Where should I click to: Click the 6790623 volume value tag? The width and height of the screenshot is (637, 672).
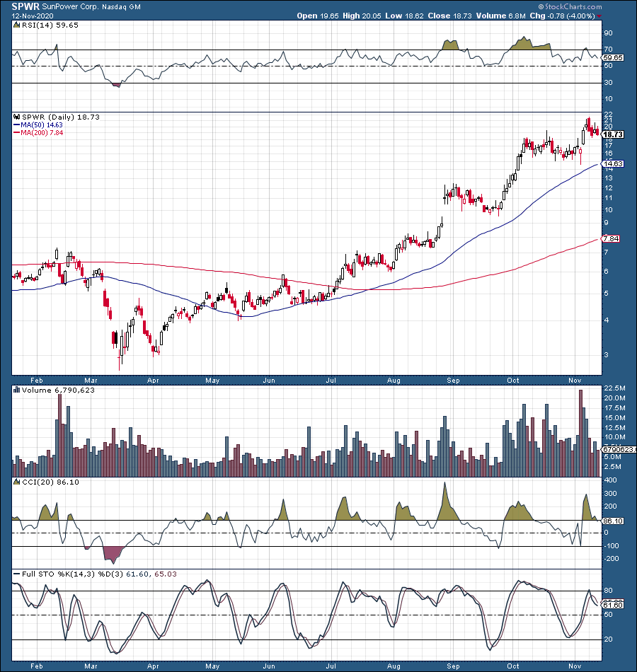pos(619,450)
